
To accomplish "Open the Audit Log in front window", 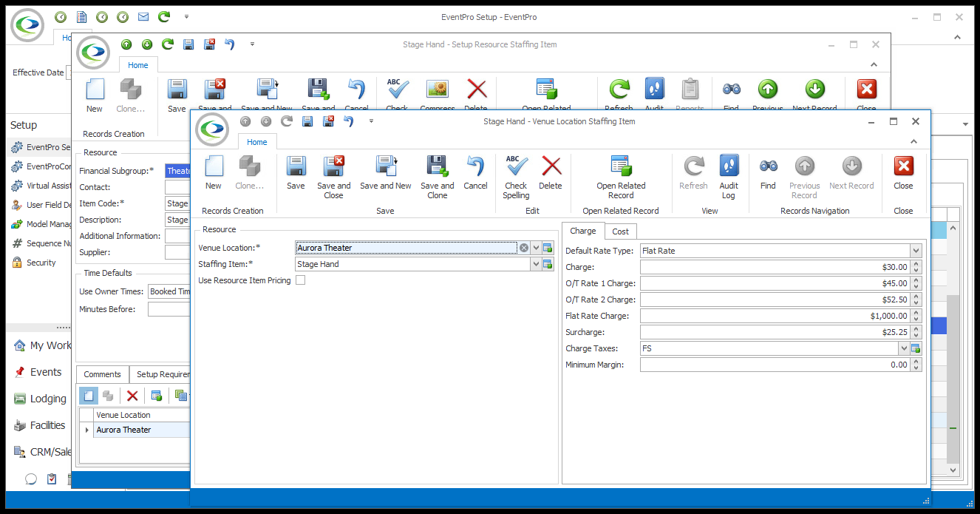I will tap(729, 177).
